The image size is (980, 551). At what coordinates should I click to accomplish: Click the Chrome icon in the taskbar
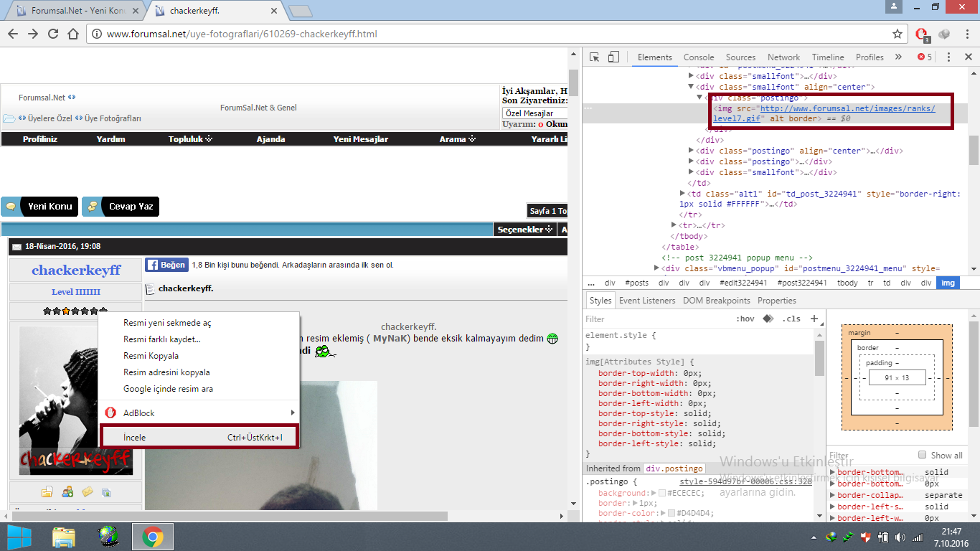coord(152,537)
